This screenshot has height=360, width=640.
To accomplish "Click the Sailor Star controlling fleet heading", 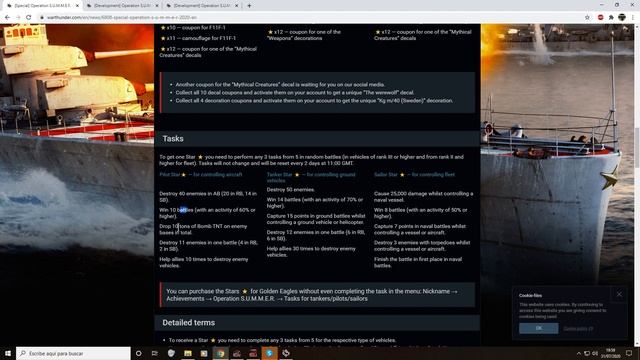I will click(x=414, y=175).
